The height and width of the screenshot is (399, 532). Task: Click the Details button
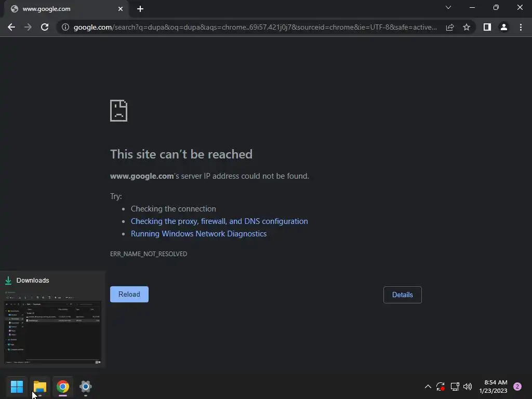(403, 295)
